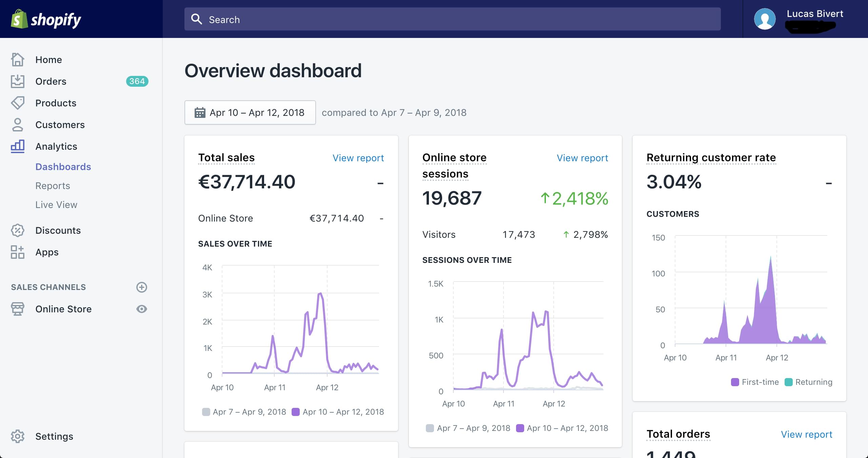Open the Analytics menu item
Screen dimensions: 868x458
(x=56, y=146)
